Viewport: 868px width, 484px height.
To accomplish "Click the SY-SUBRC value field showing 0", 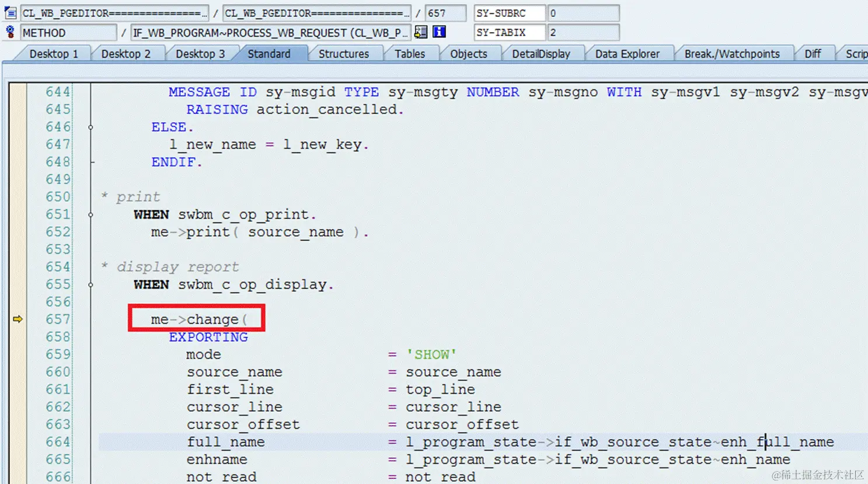I will coord(583,13).
